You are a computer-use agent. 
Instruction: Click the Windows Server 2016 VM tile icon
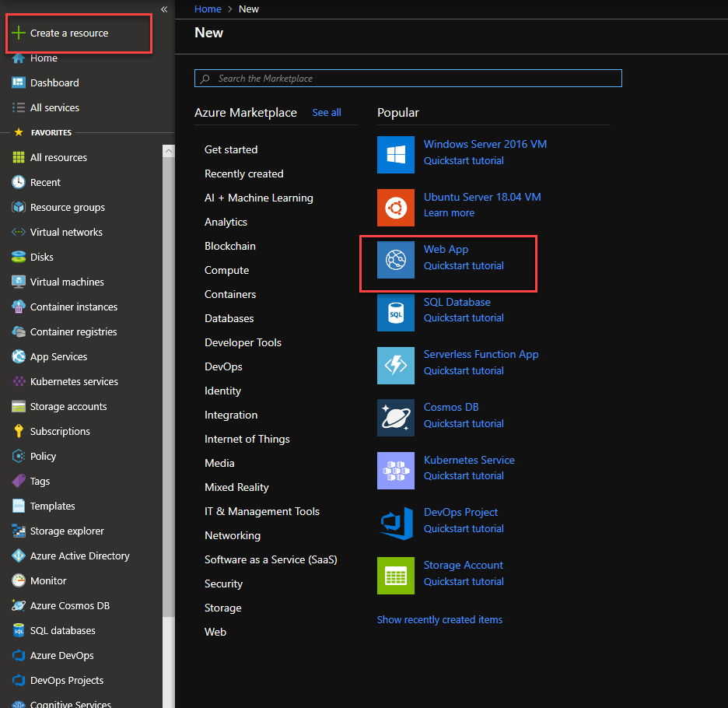[x=396, y=155]
